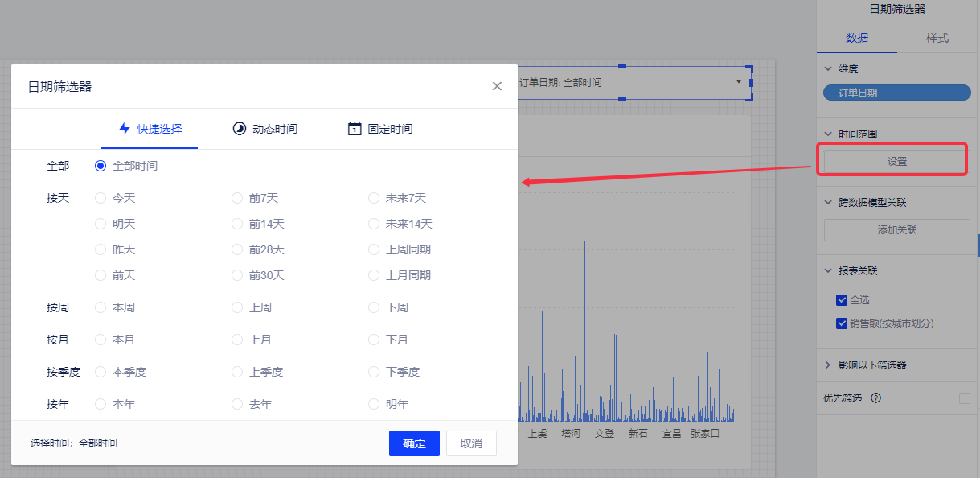Click the lightning icon for 快捷选择
This screenshot has width=980, height=478.
[x=125, y=129]
